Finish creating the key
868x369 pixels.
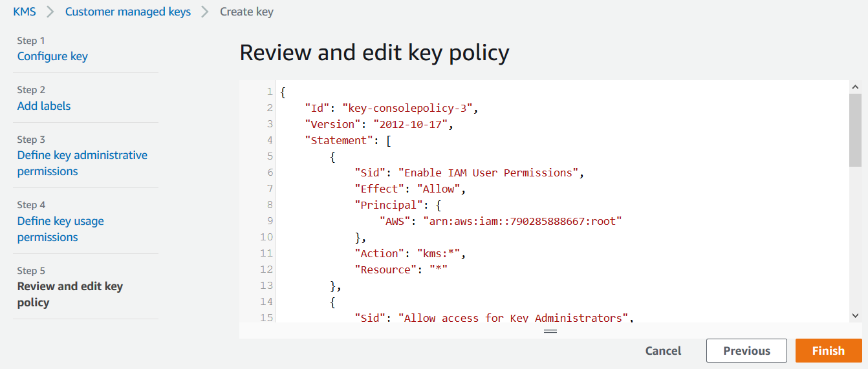pos(828,351)
